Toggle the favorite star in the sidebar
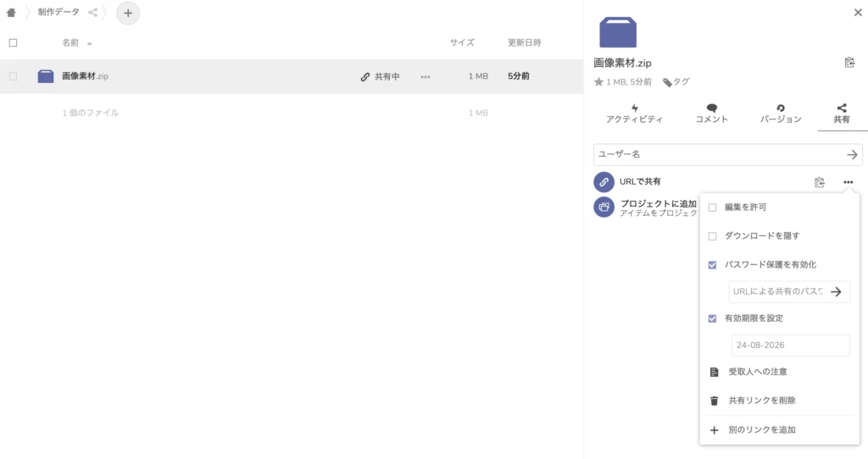 (x=598, y=82)
